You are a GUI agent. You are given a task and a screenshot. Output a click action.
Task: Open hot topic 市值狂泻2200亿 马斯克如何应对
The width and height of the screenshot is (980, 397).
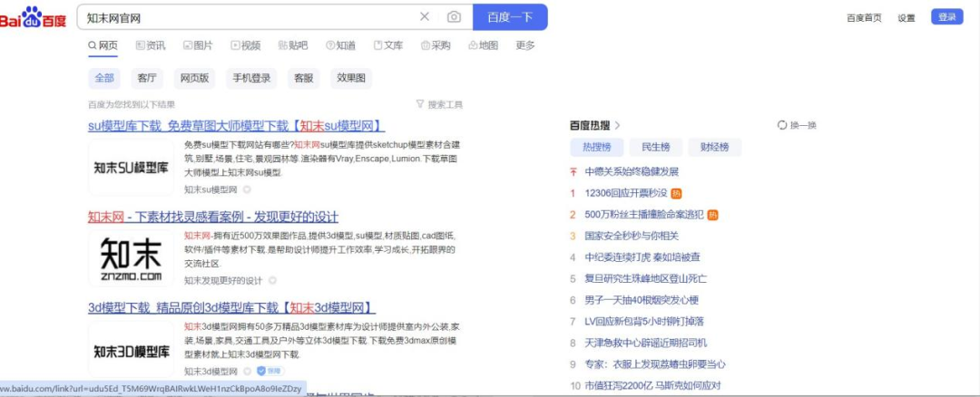(652, 386)
